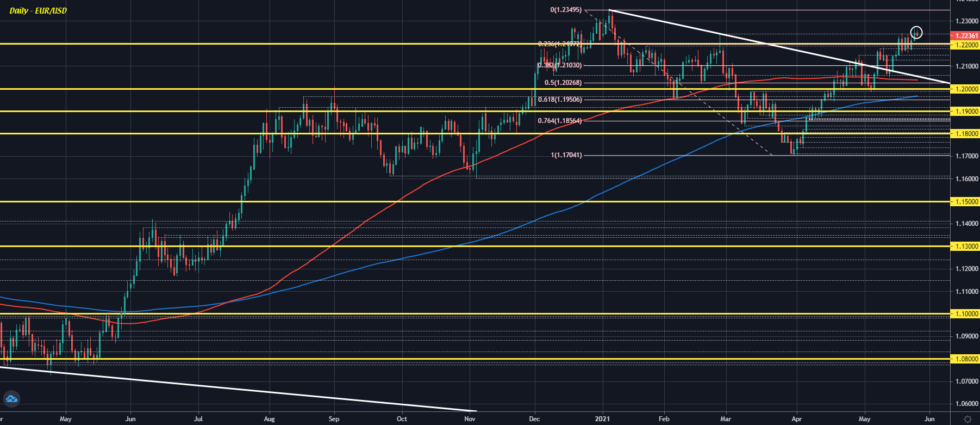Image resolution: width=980 pixels, height=425 pixels.
Task: Select the Nov marker on time axis
Action: 470,419
